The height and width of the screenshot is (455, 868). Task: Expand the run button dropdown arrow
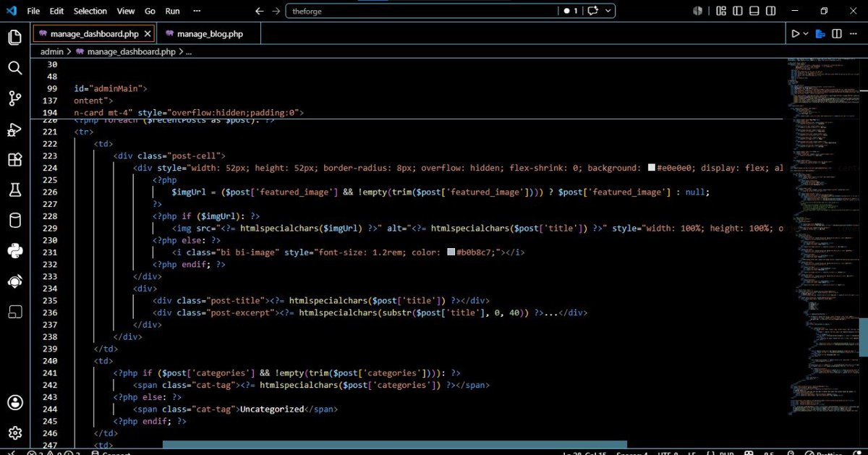[806, 34]
